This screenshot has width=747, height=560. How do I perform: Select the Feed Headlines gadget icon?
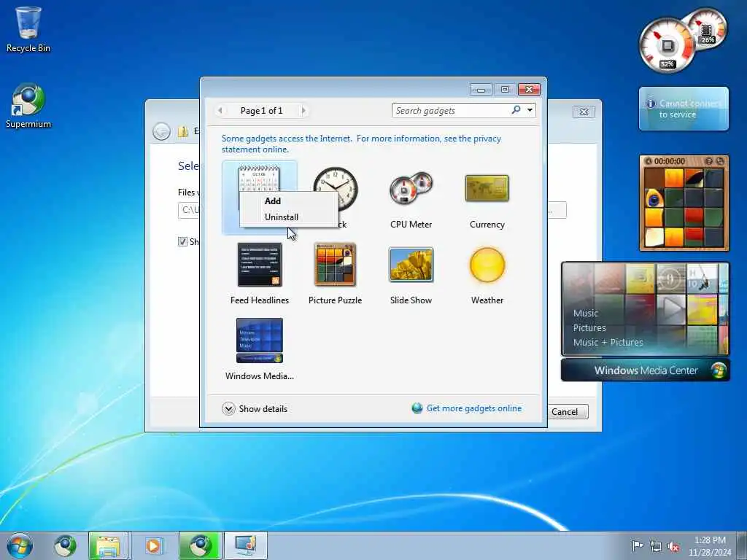click(x=260, y=265)
